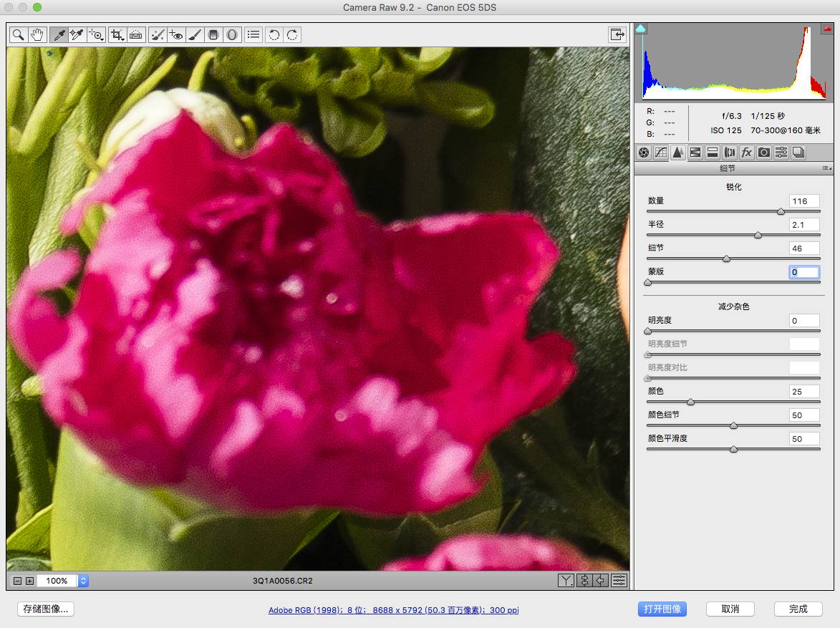This screenshot has width=840, height=628.
Task: Rotate image 90° counterclockwise
Action: pos(274,35)
